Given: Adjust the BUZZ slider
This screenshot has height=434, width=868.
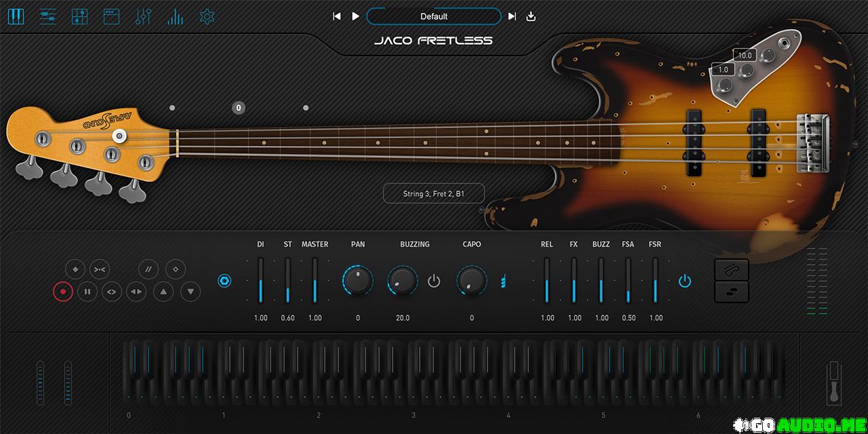Looking at the screenshot, I should pos(601,280).
